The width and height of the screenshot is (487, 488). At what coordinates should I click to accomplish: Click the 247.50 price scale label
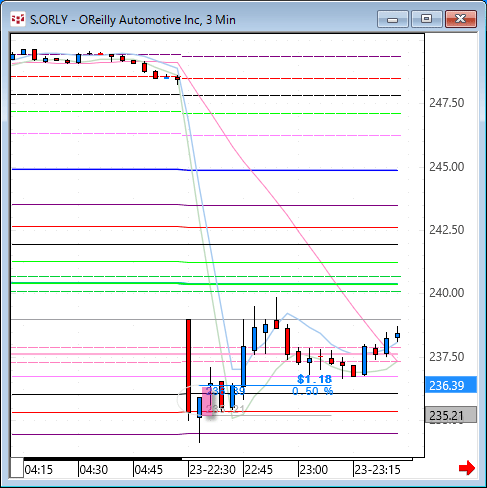pos(446,103)
